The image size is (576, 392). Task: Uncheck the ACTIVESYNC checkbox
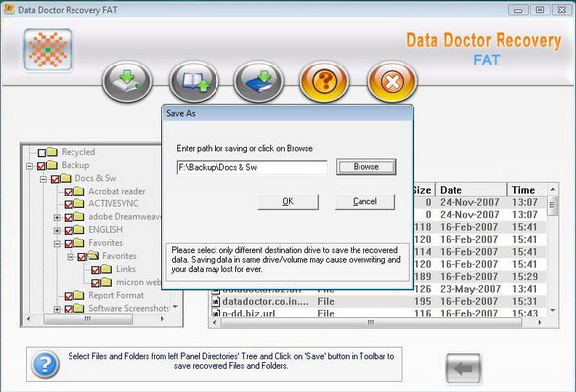click(69, 204)
